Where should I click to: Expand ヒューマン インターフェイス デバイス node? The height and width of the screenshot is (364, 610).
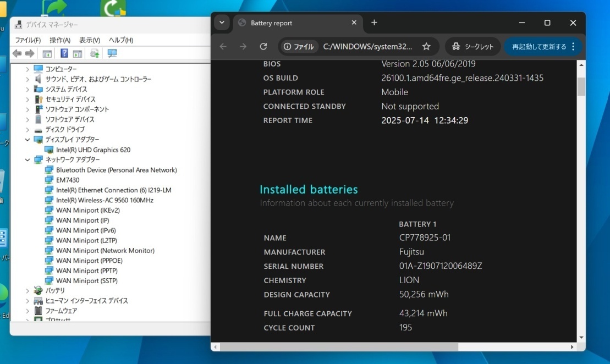[28, 301]
